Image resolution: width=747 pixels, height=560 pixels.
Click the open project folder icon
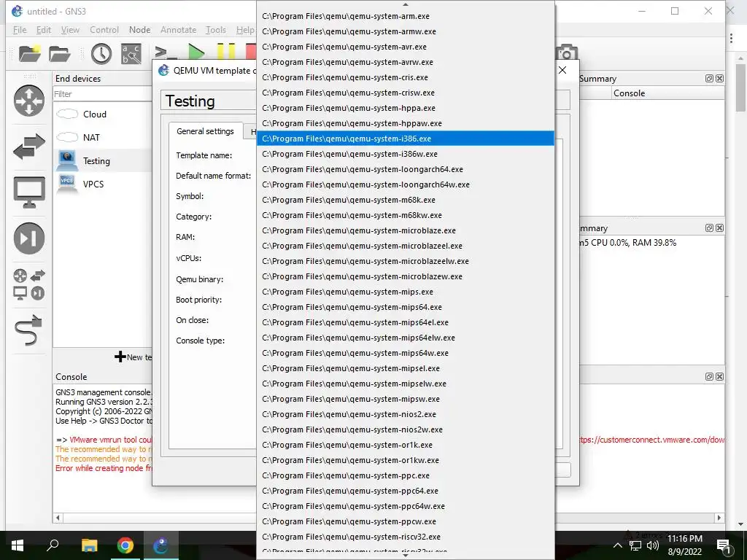[x=60, y=53]
